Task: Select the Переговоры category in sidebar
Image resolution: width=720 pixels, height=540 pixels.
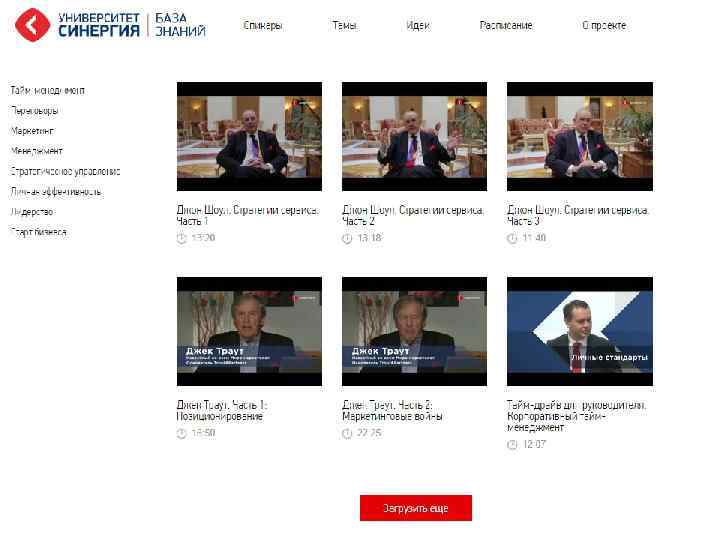Action: tap(34, 111)
